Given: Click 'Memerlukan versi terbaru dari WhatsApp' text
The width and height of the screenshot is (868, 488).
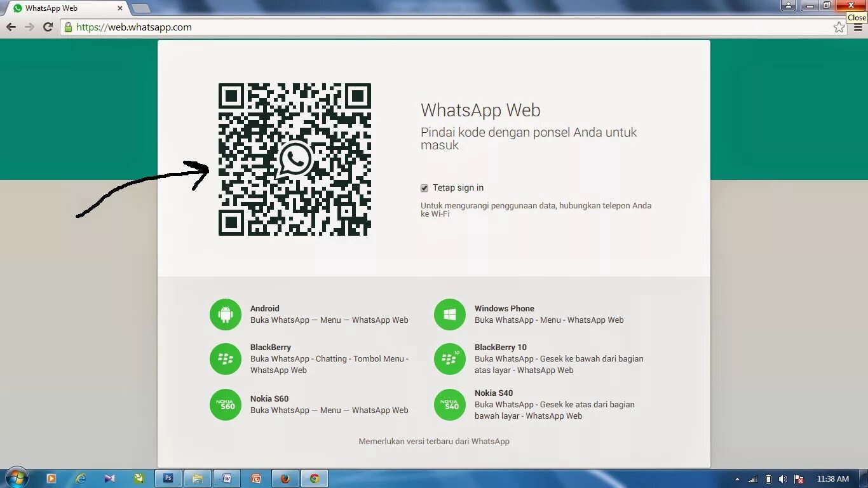Looking at the screenshot, I should [434, 441].
